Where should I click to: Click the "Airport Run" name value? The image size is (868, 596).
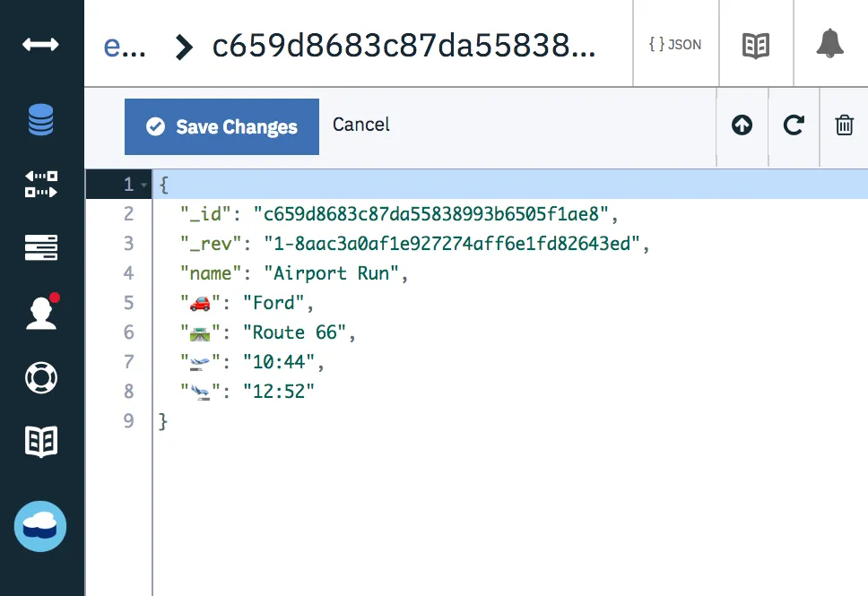tap(331, 273)
